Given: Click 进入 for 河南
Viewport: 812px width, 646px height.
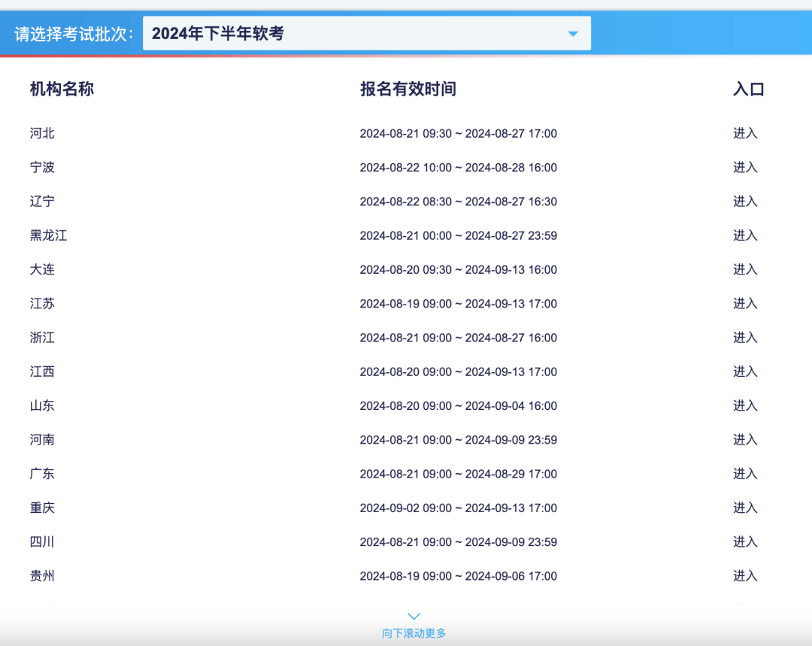Looking at the screenshot, I should click(x=745, y=440).
